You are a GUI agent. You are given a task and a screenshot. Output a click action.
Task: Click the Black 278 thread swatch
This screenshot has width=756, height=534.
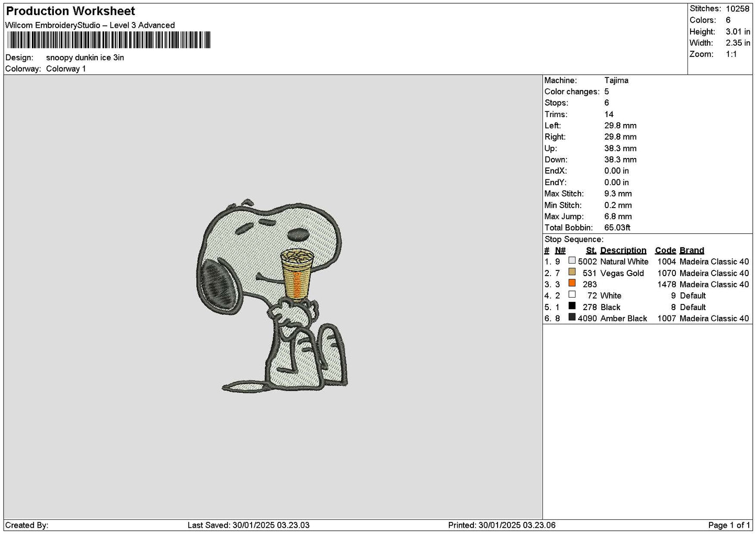(572, 306)
